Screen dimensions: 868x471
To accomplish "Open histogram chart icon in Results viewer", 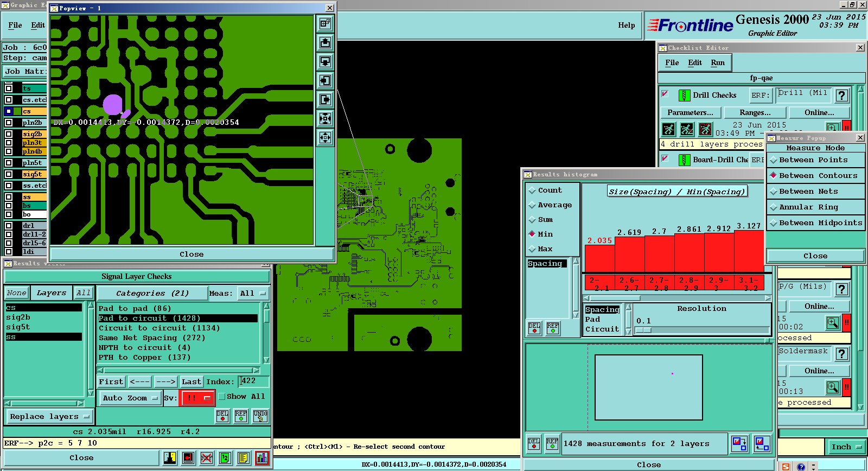I will [262, 458].
